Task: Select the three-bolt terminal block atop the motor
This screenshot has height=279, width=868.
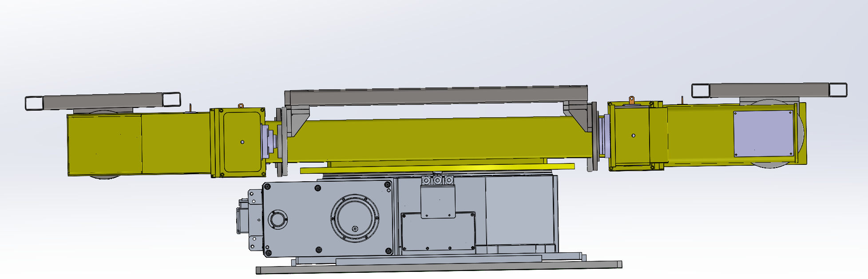Action: (x=437, y=180)
